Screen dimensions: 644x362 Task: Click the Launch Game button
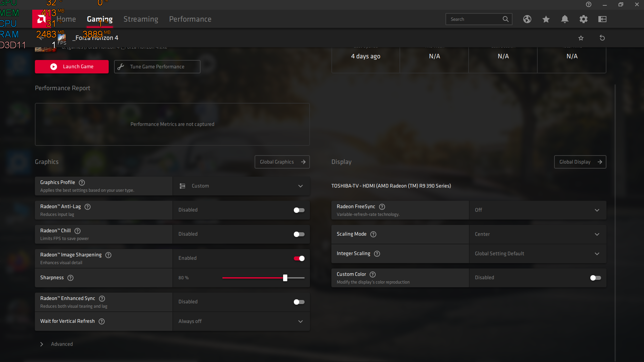72,67
